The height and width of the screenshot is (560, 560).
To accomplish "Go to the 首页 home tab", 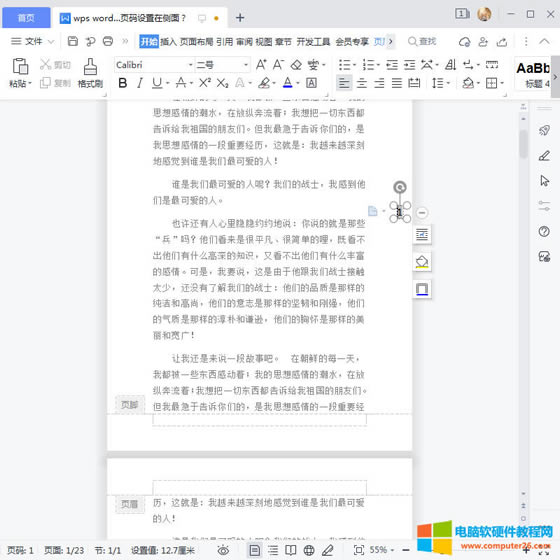I will click(x=26, y=18).
